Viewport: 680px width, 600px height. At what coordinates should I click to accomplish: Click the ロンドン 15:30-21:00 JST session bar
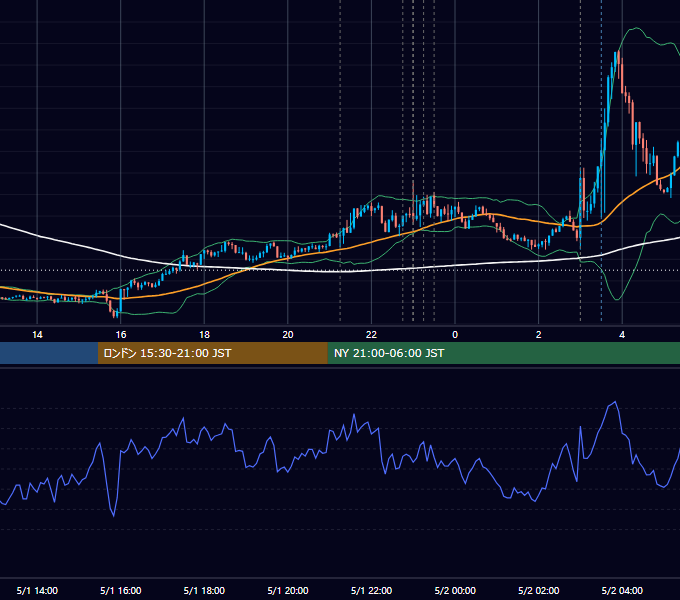212,353
